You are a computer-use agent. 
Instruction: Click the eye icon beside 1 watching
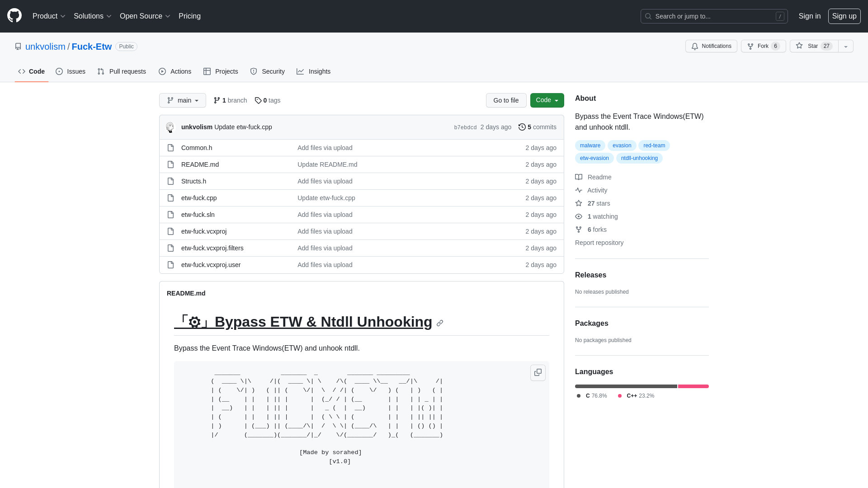pyautogui.click(x=579, y=216)
